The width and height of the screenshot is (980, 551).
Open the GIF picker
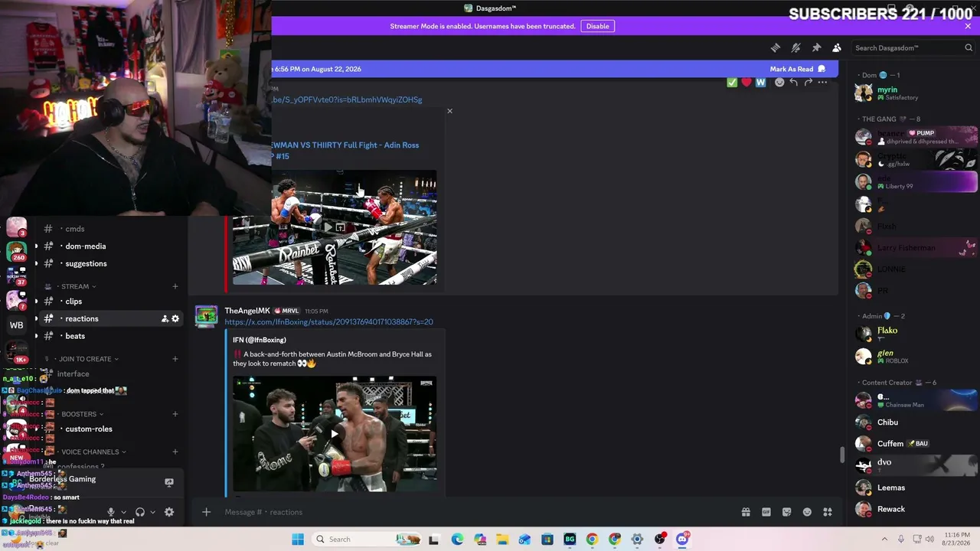[x=766, y=512]
